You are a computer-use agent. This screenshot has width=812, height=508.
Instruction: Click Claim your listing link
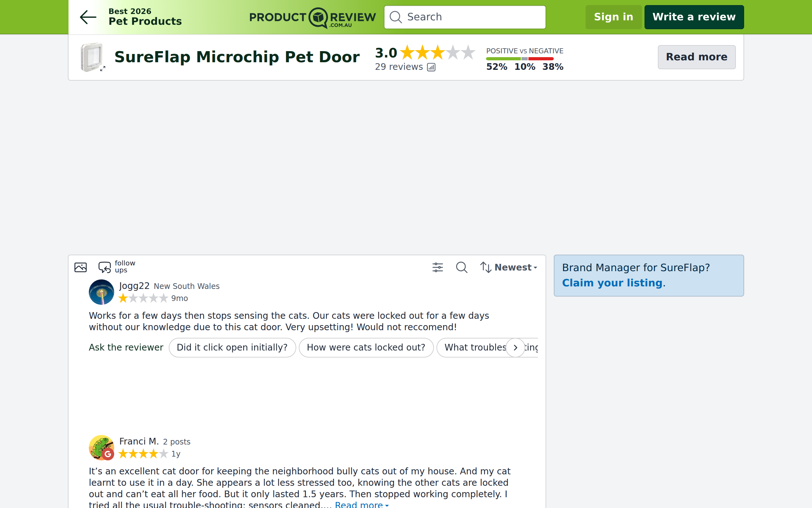tap(612, 283)
